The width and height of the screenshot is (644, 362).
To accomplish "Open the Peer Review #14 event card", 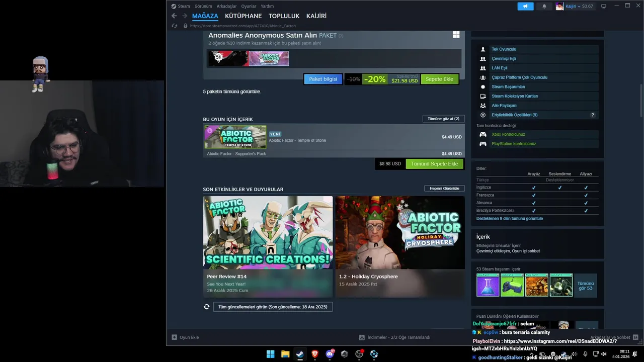I will tap(268, 246).
